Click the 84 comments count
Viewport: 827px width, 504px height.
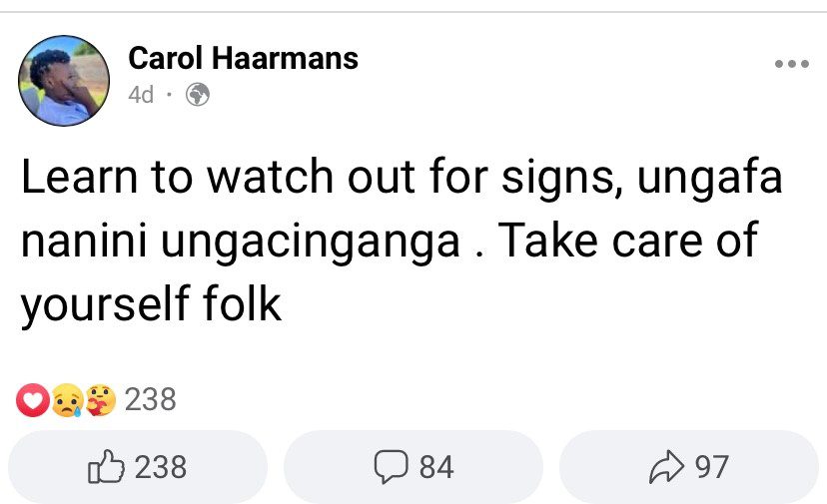(x=435, y=466)
